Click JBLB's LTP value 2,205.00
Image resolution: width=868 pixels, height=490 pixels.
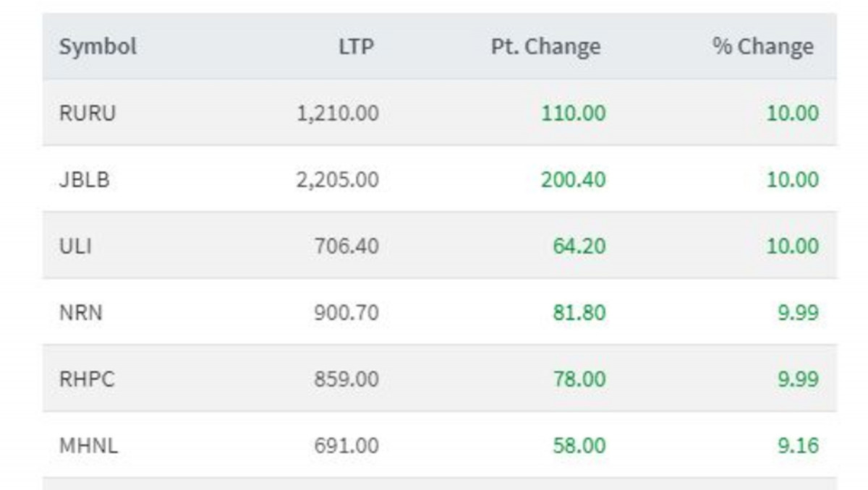coord(337,179)
